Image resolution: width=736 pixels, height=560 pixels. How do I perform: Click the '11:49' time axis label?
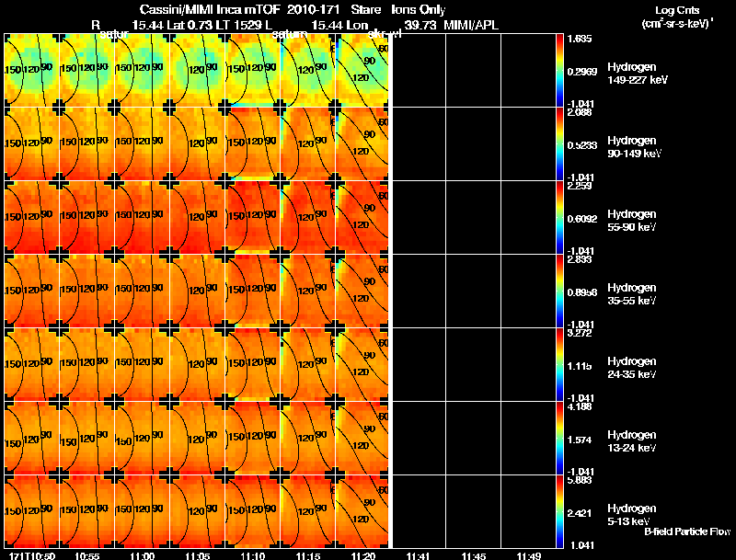528,555
